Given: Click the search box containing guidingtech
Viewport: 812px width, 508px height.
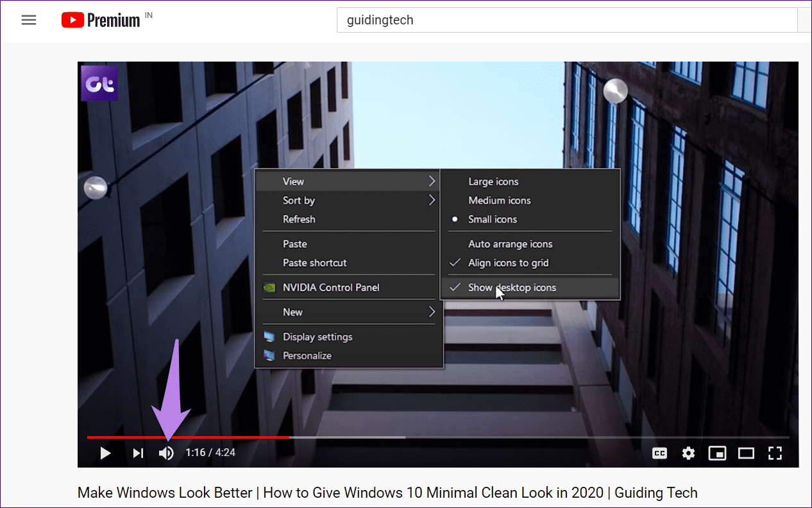Looking at the screenshot, I should click(567, 20).
